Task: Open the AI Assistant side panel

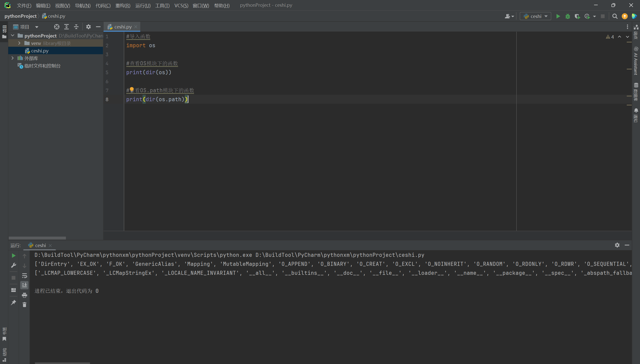Action: click(x=636, y=61)
